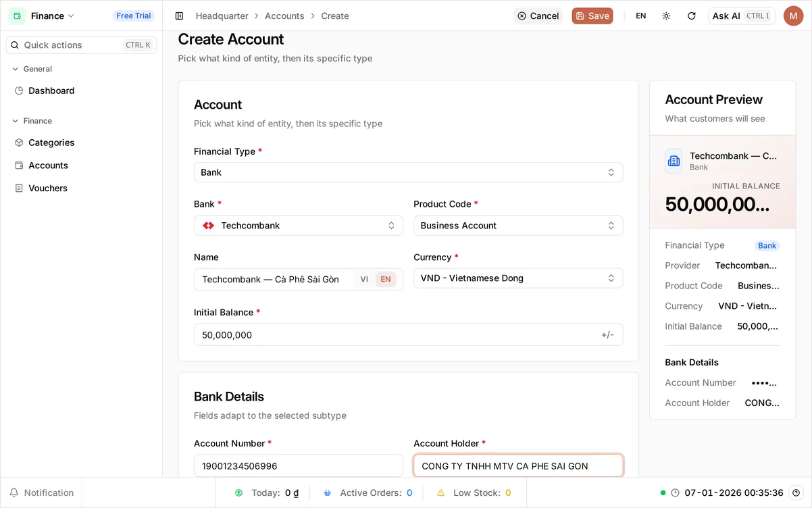Click the Provider value Techcomban...
The image size is (812, 508).
tap(746, 265)
